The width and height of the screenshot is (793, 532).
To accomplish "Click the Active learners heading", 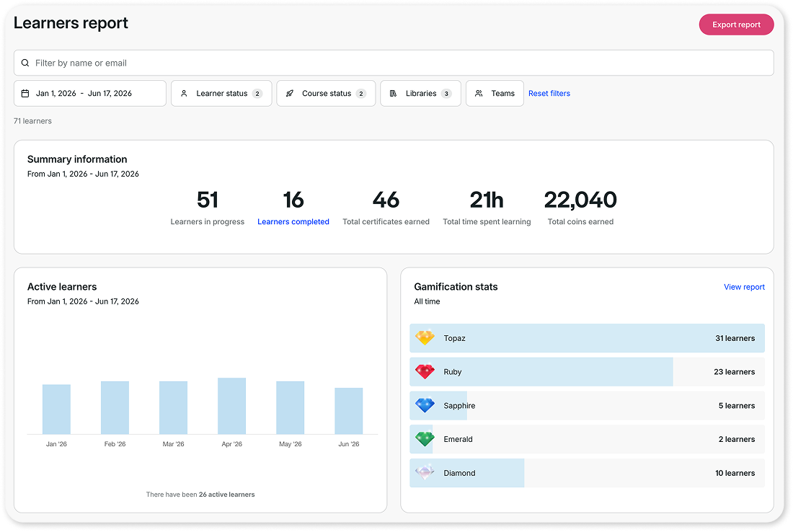I will click(x=62, y=287).
